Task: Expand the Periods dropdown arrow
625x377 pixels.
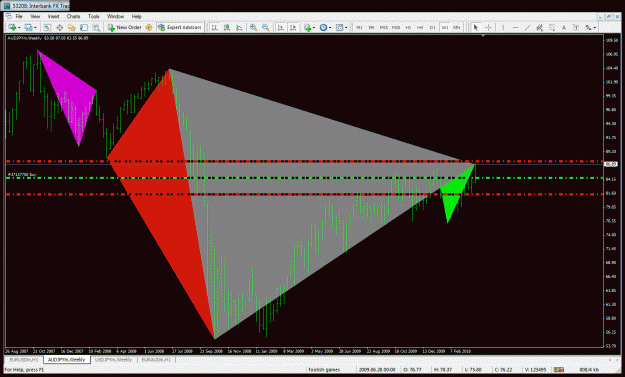Action: click(x=330, y=27)
